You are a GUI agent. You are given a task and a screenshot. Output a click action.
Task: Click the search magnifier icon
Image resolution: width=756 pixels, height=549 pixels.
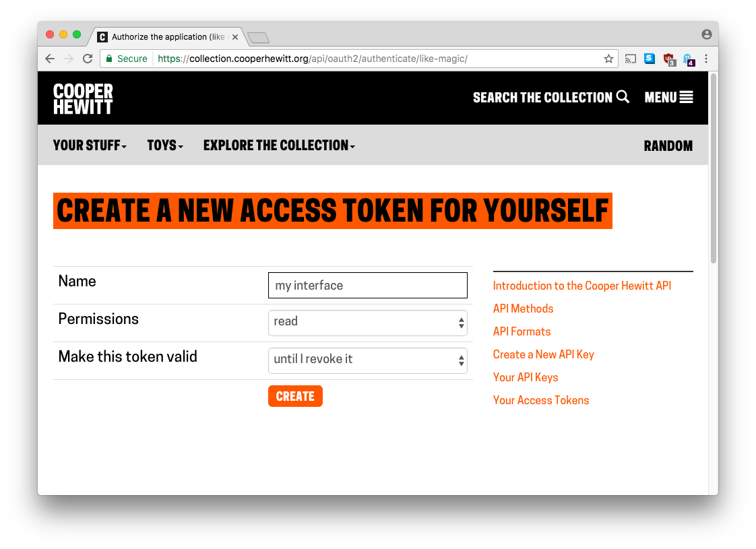pos(623,97)
